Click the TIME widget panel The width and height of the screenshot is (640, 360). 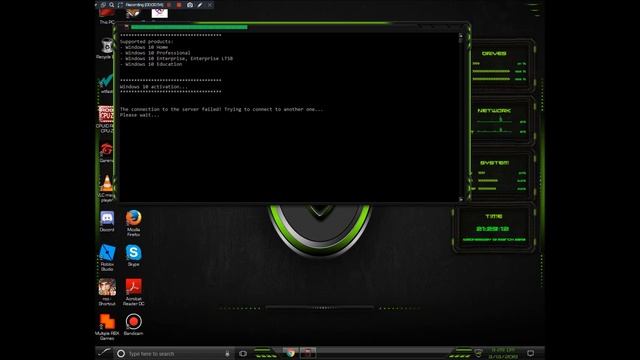(x=494, y=228)
